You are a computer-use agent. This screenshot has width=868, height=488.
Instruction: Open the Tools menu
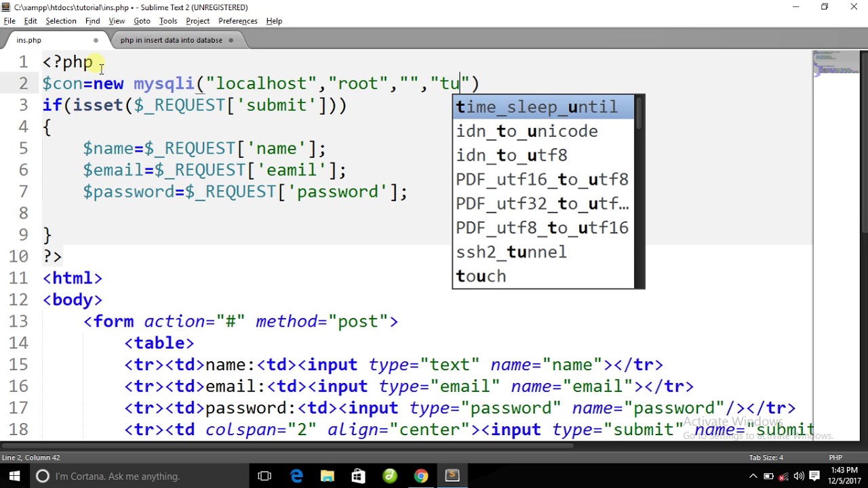(x=168, y=21)
